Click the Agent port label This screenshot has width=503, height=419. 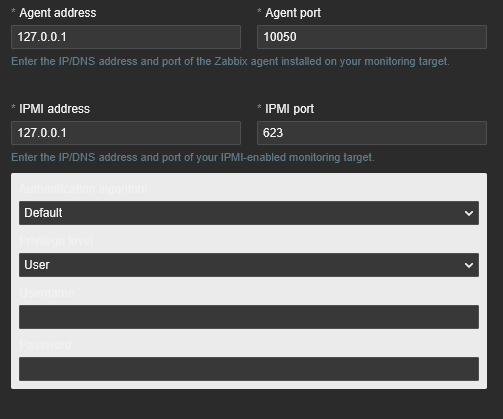pos(293,13)
